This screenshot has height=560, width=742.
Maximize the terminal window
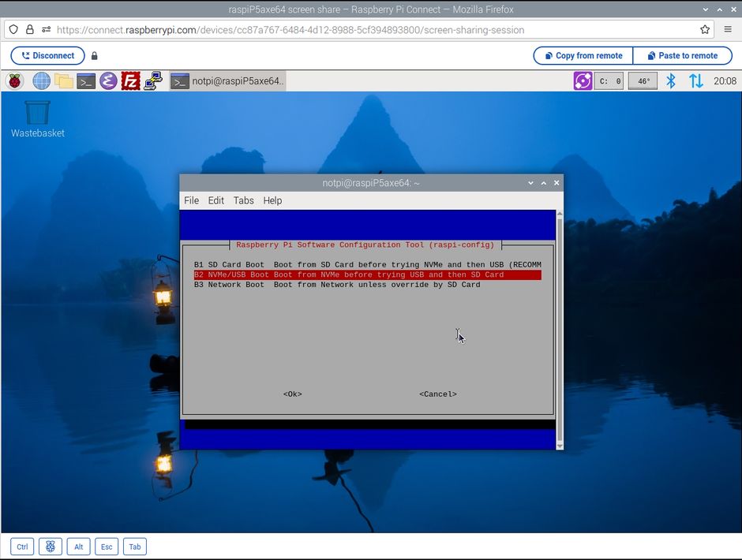pyautogui.click(x=543, y=182)
